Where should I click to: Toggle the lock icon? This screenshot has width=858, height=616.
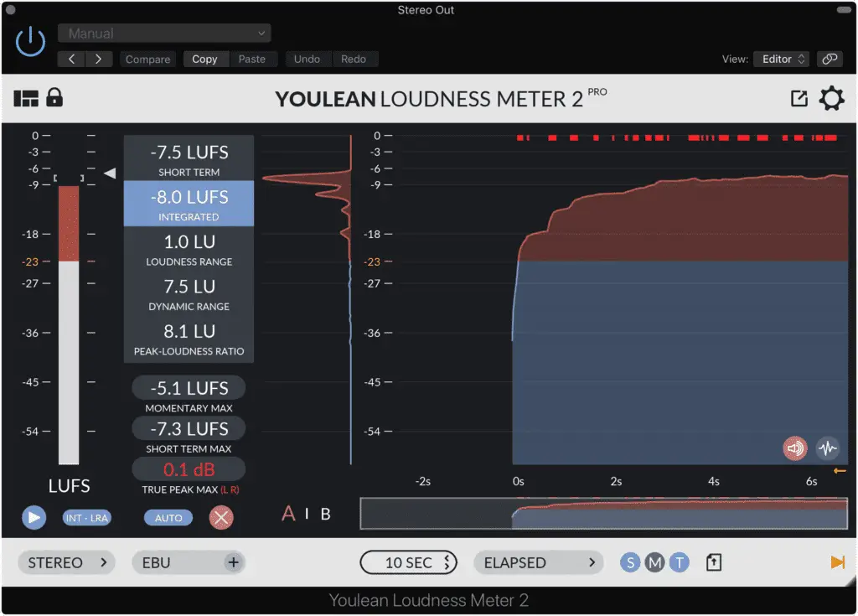tap(54, 97)
